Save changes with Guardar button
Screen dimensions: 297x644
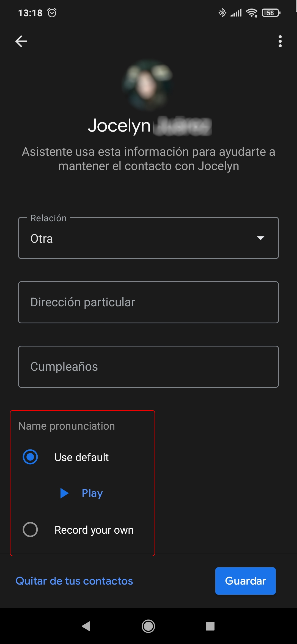(x=246, y=581)
